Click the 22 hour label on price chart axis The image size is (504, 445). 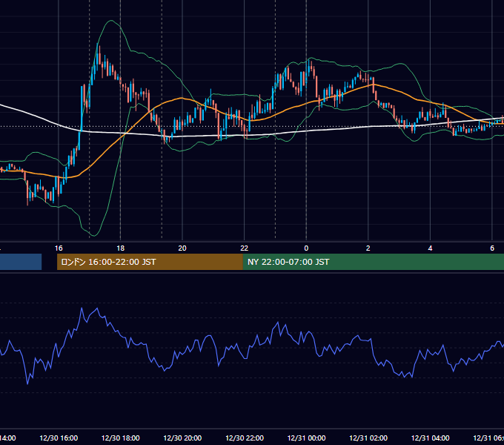(245, 248)
